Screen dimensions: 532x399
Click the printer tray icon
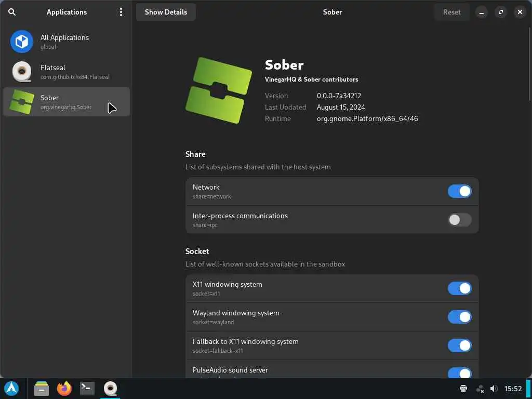463,389
